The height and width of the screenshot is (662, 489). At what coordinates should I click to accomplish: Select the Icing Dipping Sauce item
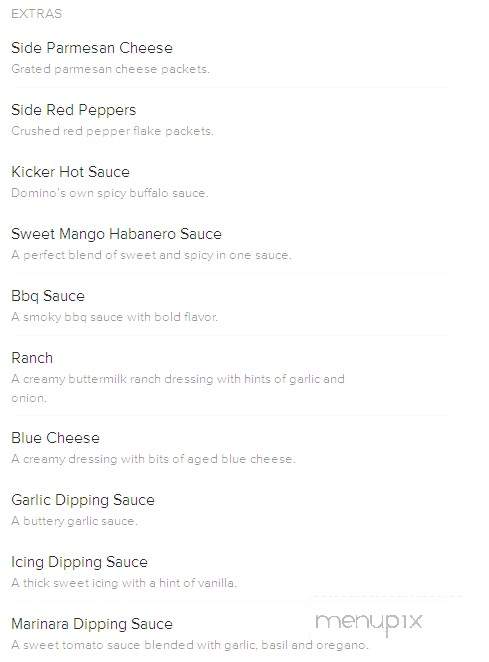point(79,562)
